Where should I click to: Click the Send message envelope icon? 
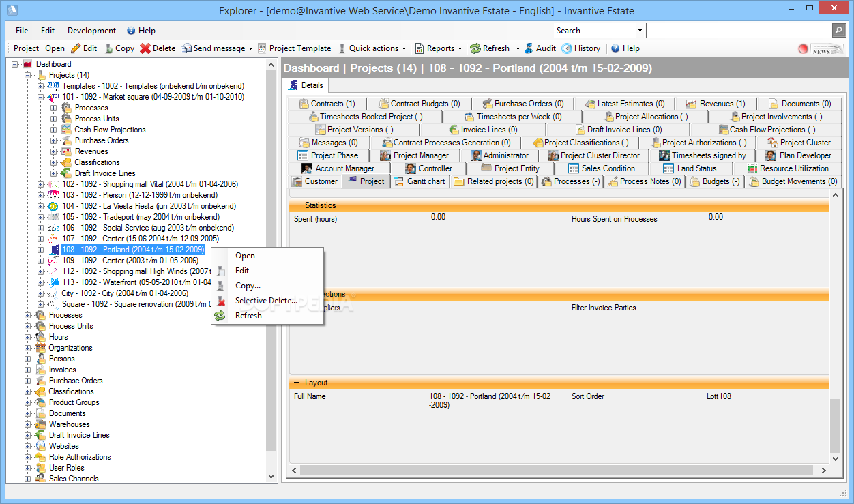pyautogui.click(x=186, y=48)
